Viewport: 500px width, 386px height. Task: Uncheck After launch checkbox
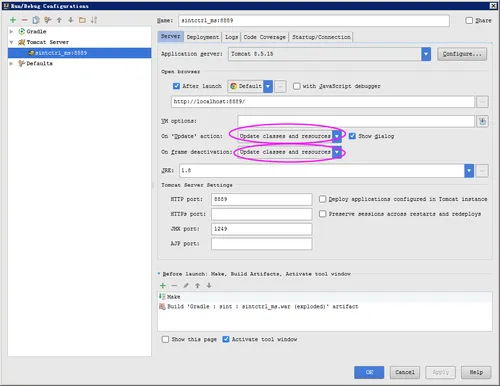176,86
